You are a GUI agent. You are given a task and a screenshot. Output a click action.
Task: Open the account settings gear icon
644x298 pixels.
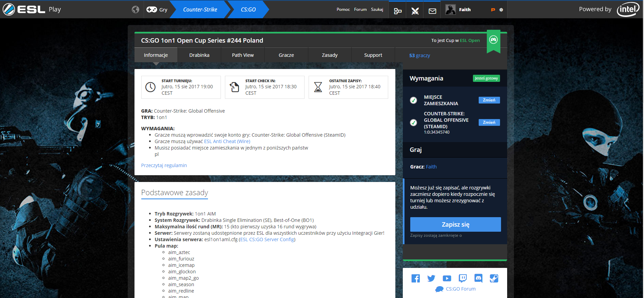(501, 10)
